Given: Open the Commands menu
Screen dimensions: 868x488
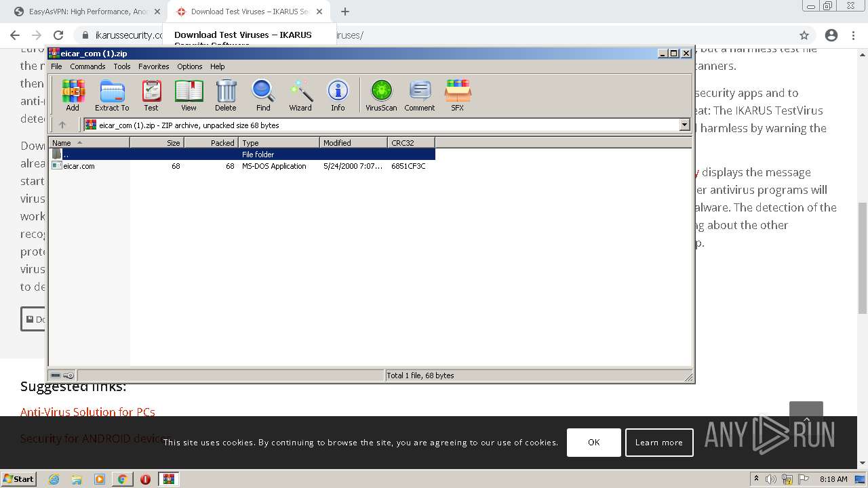Looking at the screenshot, I should click(x=87, y=66).
